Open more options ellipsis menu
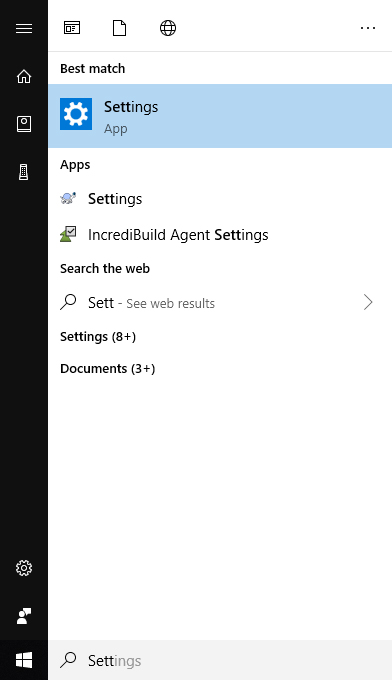This screenshot has height=680, width=392. pyautogui.click(x=368, y=28)
